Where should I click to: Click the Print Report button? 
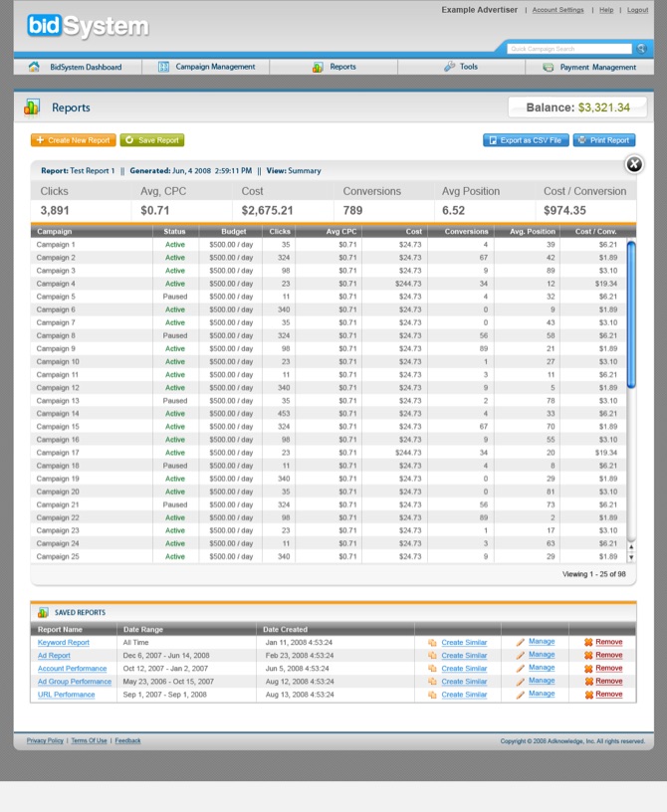point(604,140)
